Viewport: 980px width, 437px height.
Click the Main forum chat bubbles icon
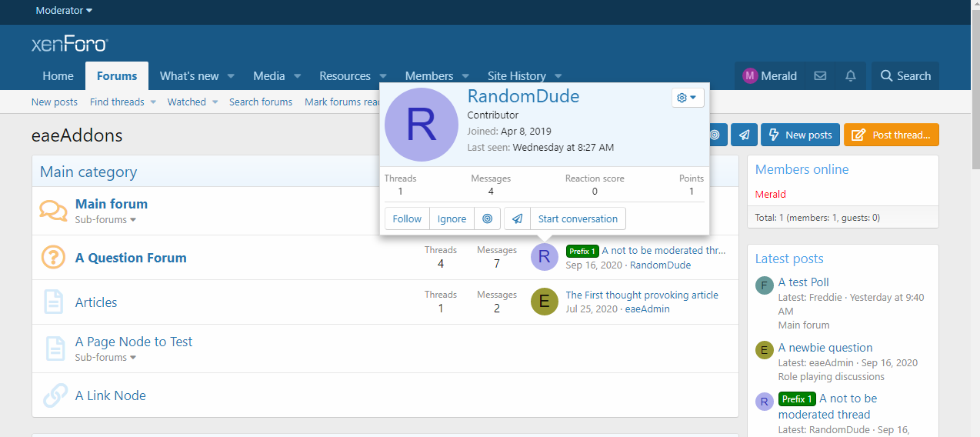click(x=53, y=211)
